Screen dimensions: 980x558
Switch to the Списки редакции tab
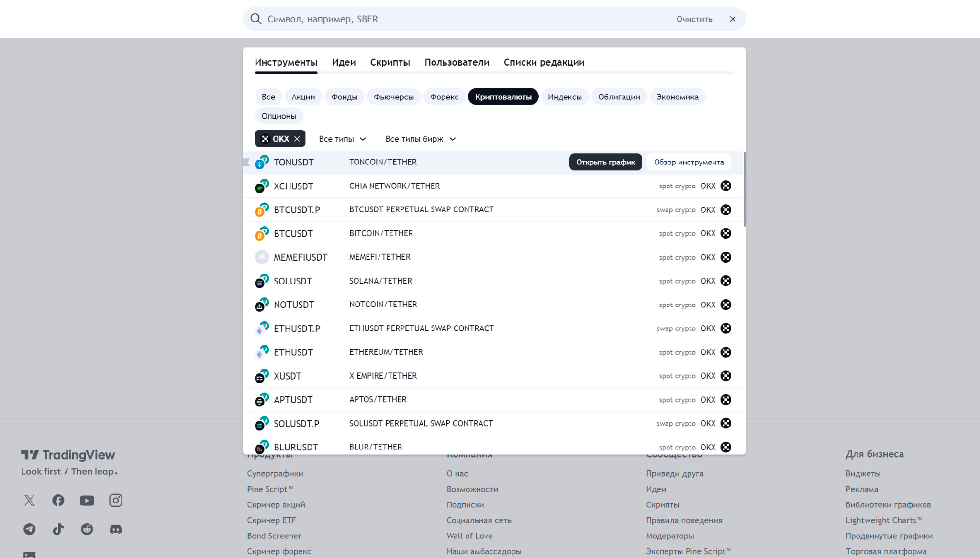click(544, 62)
